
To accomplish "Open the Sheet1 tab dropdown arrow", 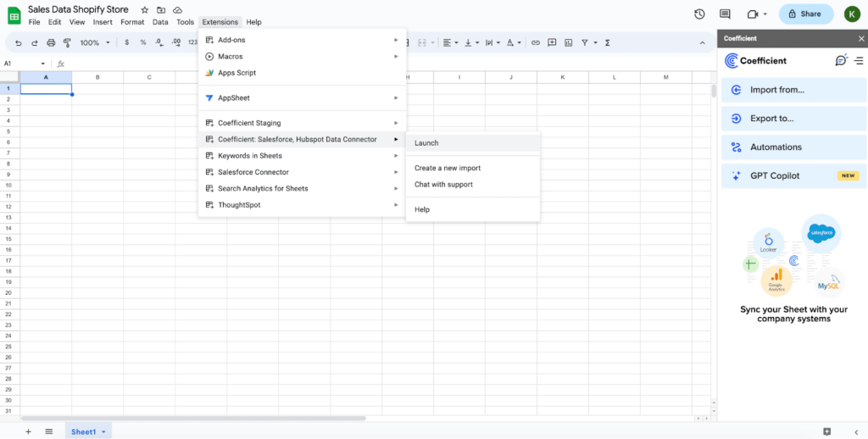I will [x=103, y=432].
